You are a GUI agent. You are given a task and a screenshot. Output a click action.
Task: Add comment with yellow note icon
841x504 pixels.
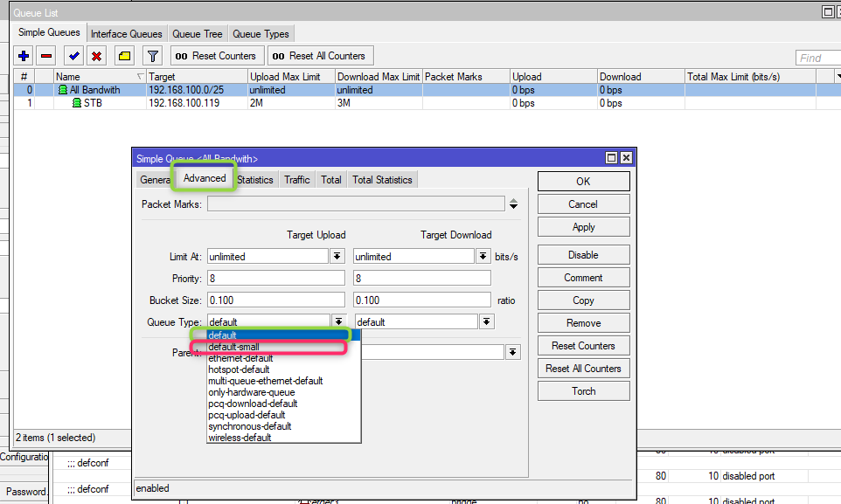[124, 56]
